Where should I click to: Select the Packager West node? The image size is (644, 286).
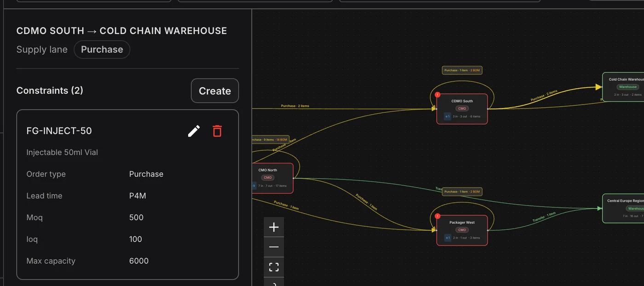462,230
